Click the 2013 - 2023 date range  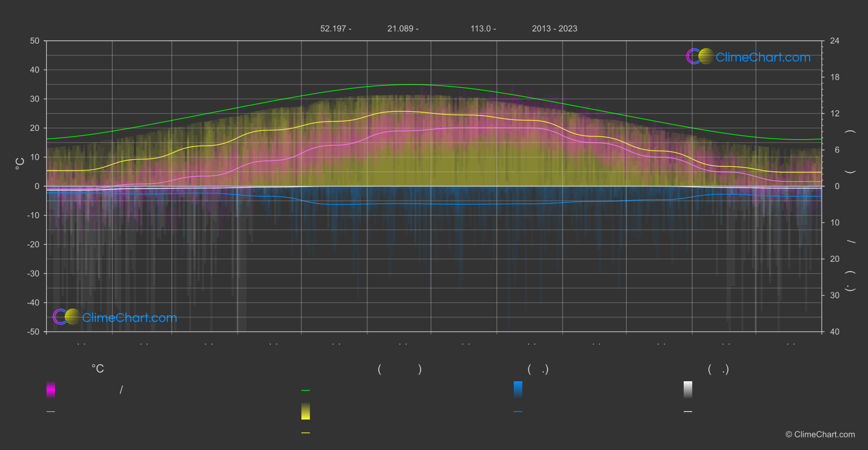(554, 28)
